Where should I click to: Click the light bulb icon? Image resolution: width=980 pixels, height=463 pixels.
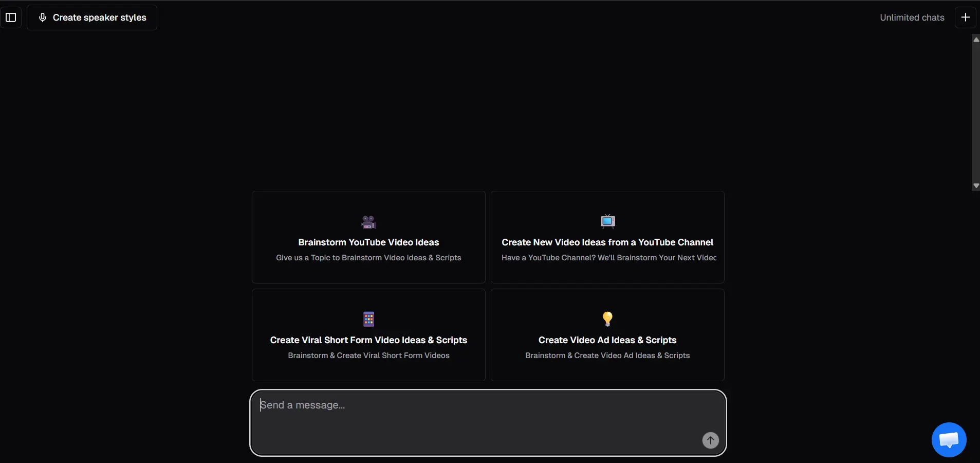(x=607, y=319)
